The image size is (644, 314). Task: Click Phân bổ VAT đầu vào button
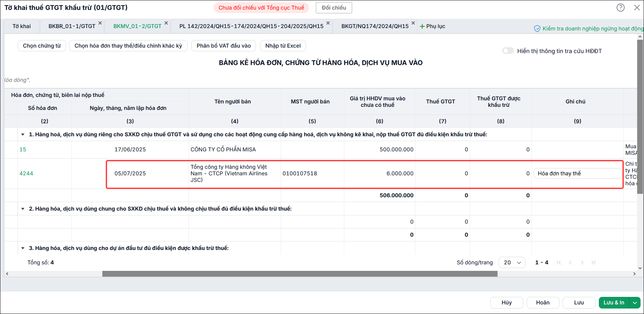point(224,46)
